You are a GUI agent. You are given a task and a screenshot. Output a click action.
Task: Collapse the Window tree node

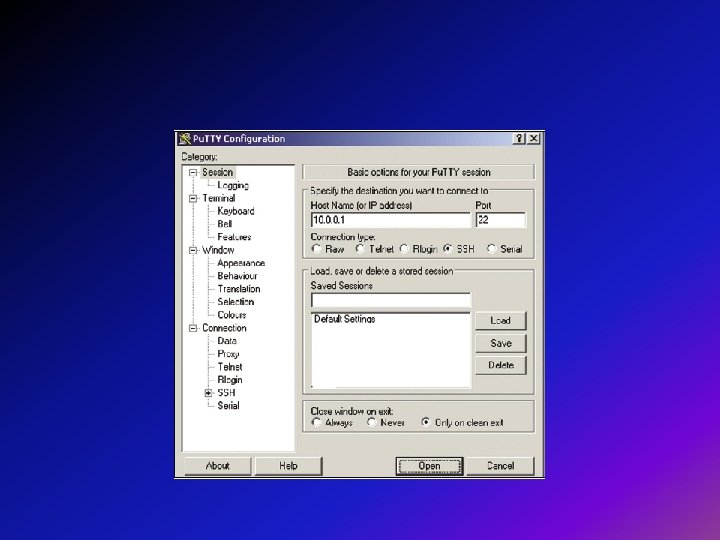coord(193,250)
